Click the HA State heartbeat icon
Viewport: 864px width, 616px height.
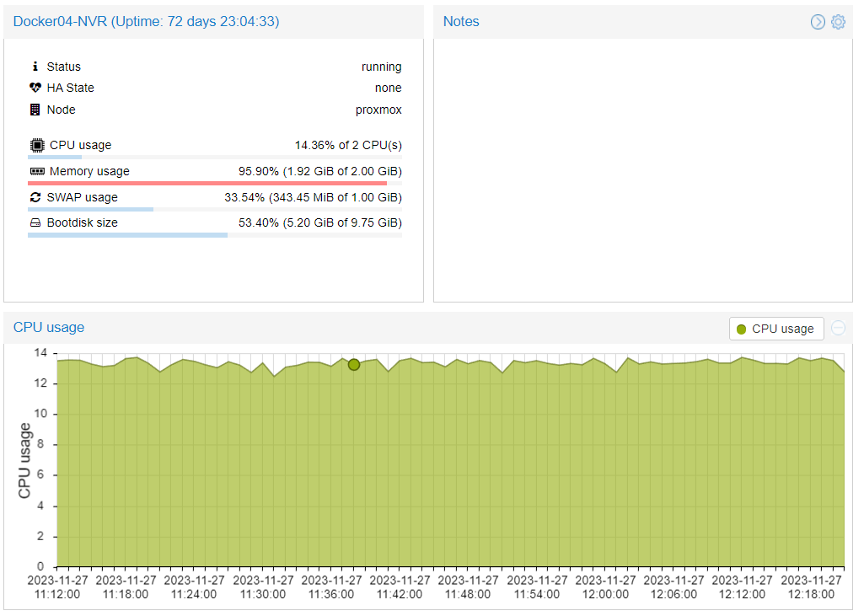point(35,88)
